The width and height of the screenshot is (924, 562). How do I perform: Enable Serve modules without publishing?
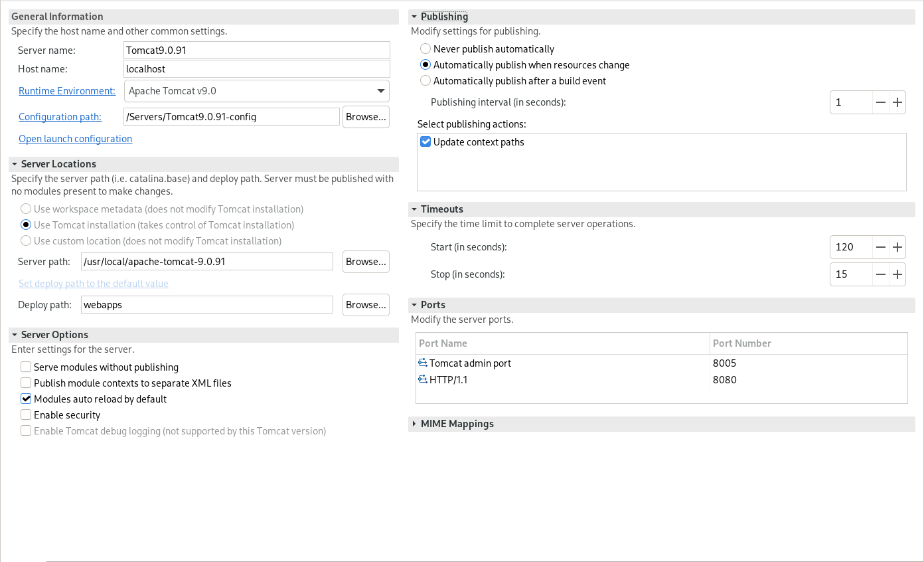click(26, 367)
